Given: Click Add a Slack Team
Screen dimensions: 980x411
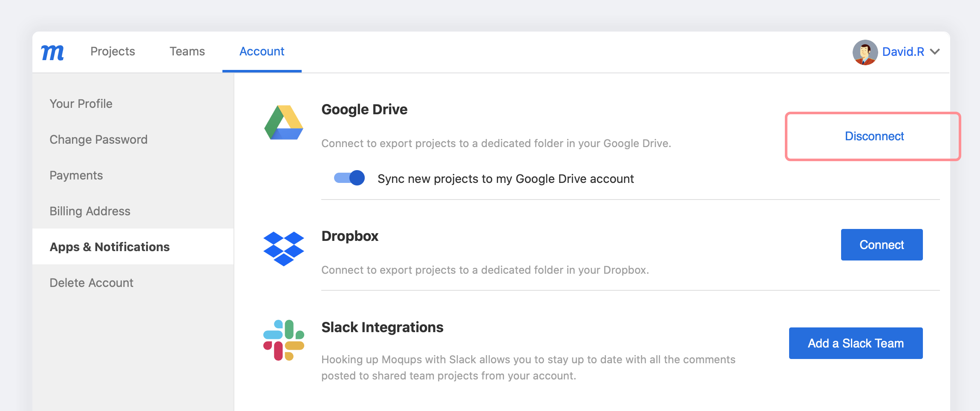Looking at the screenshot, I should pos(856,343).
